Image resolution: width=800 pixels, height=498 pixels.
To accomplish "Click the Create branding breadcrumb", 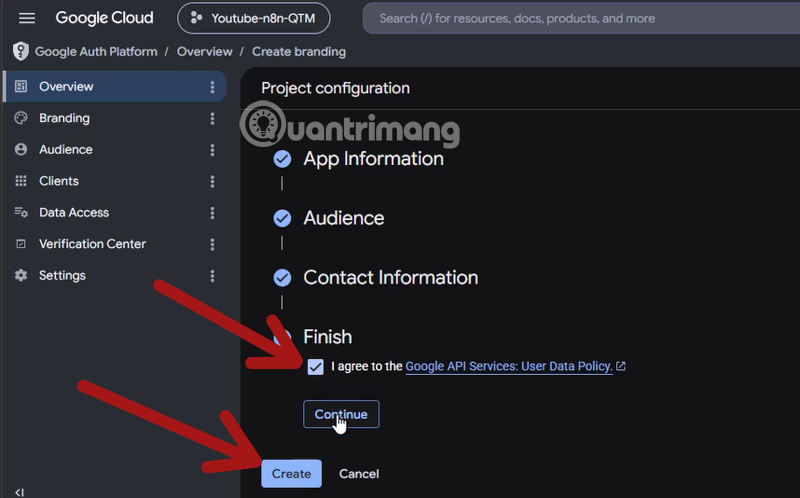I will [x=299, y=52].
